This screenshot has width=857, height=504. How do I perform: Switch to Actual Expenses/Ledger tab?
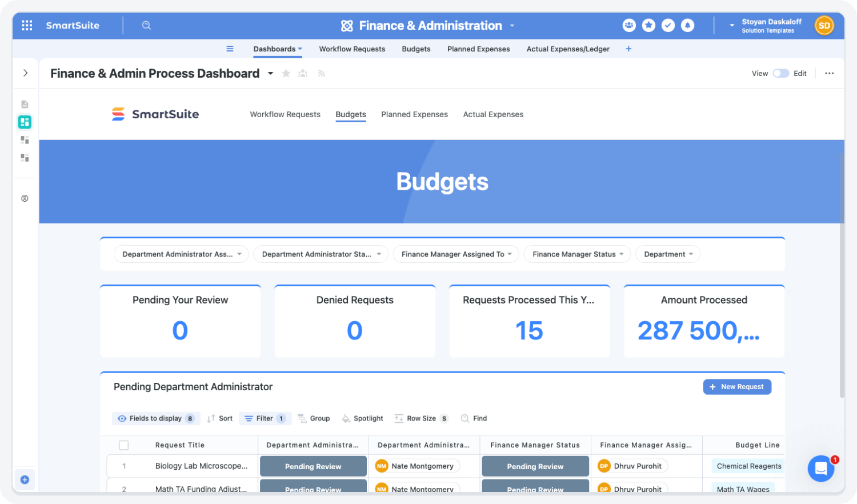click(x=568, y=49)
